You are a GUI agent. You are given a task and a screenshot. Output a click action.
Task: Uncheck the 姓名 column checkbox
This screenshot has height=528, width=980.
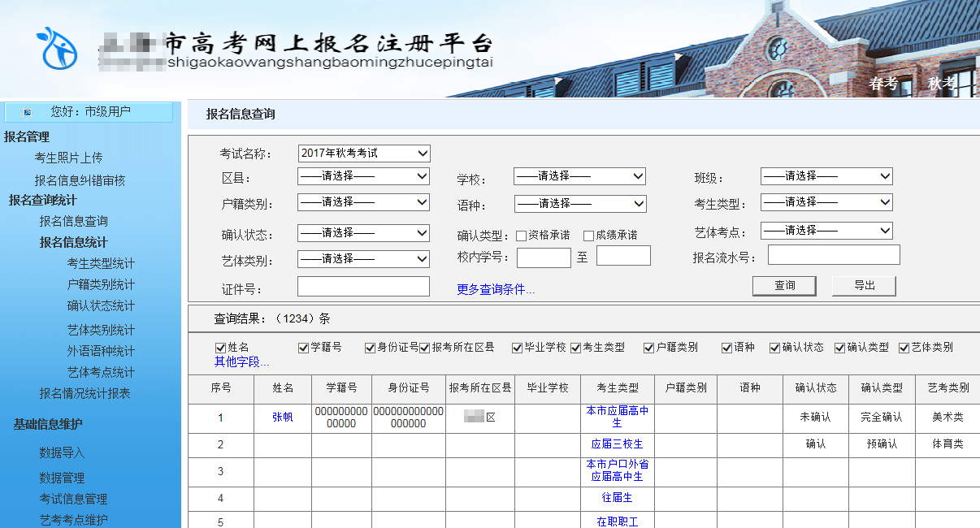[219, 348]
